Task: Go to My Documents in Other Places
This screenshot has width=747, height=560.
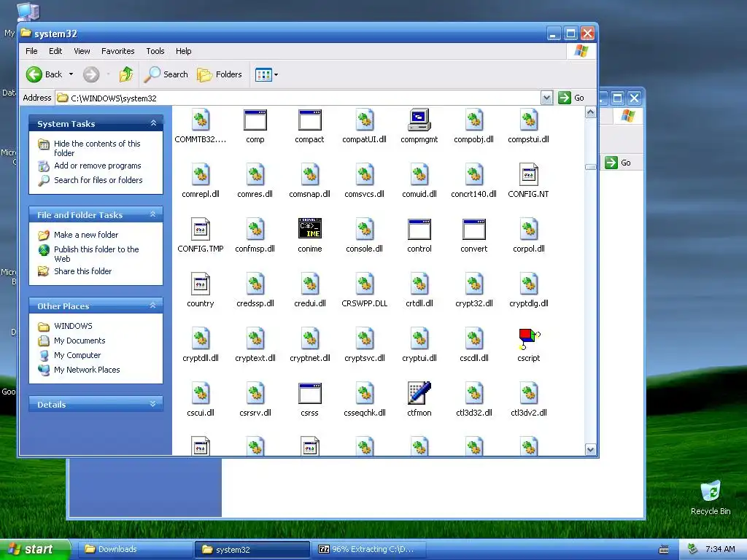Action: coord(80,341)
